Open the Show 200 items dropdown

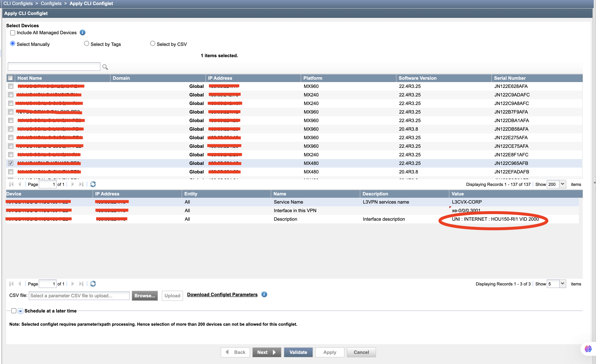[x=563, y=184]
